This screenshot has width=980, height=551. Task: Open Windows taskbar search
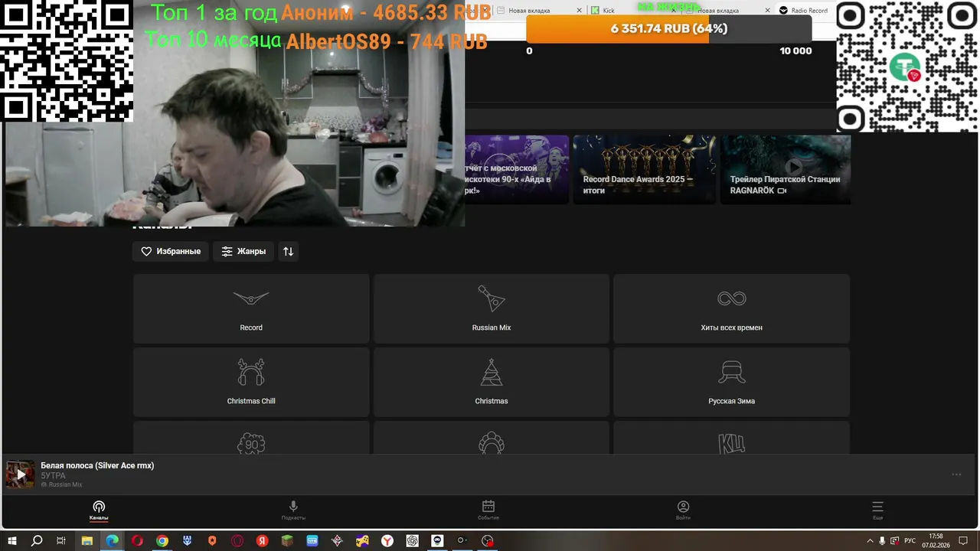(x=37, y=540)
